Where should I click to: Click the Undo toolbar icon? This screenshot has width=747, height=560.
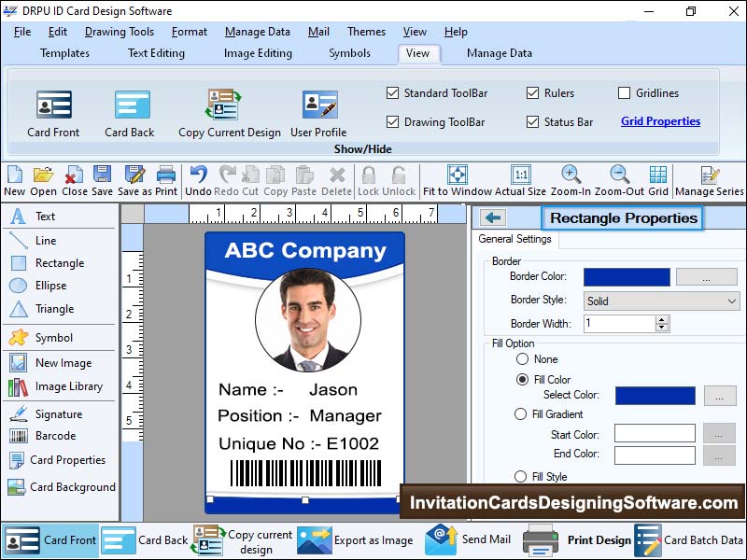tap(198, 175)
